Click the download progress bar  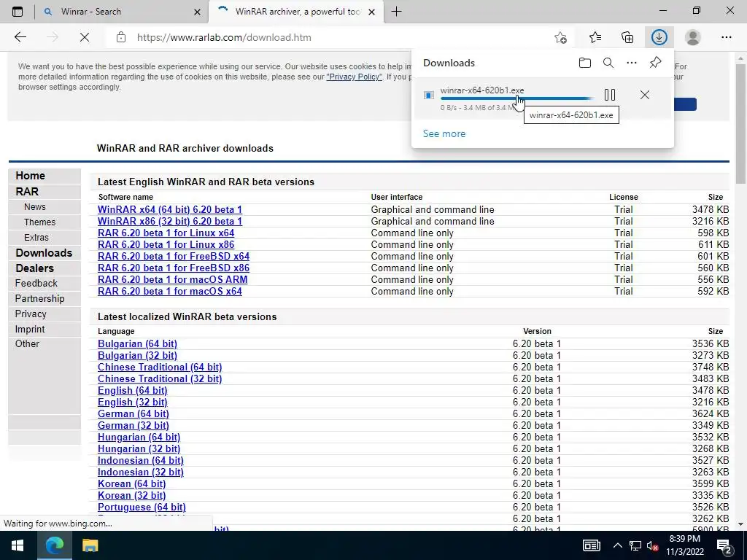tap(517, 98)
